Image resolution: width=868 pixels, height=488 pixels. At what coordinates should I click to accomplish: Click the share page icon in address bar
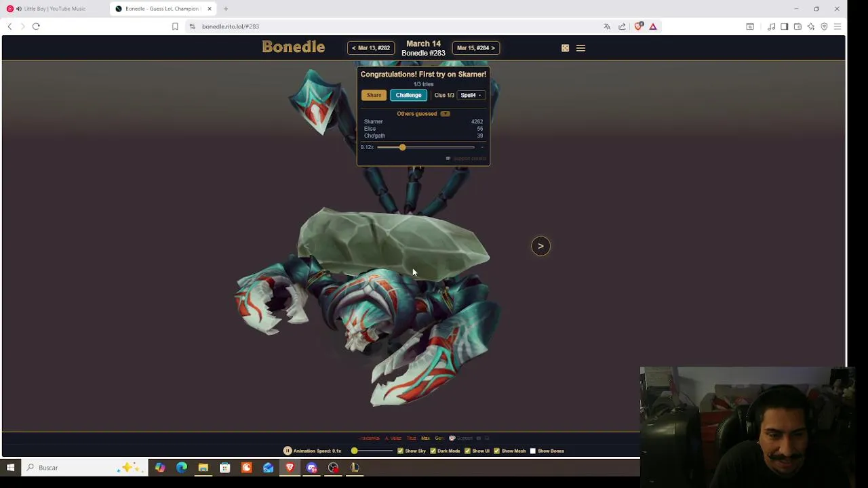click(622, 26)
